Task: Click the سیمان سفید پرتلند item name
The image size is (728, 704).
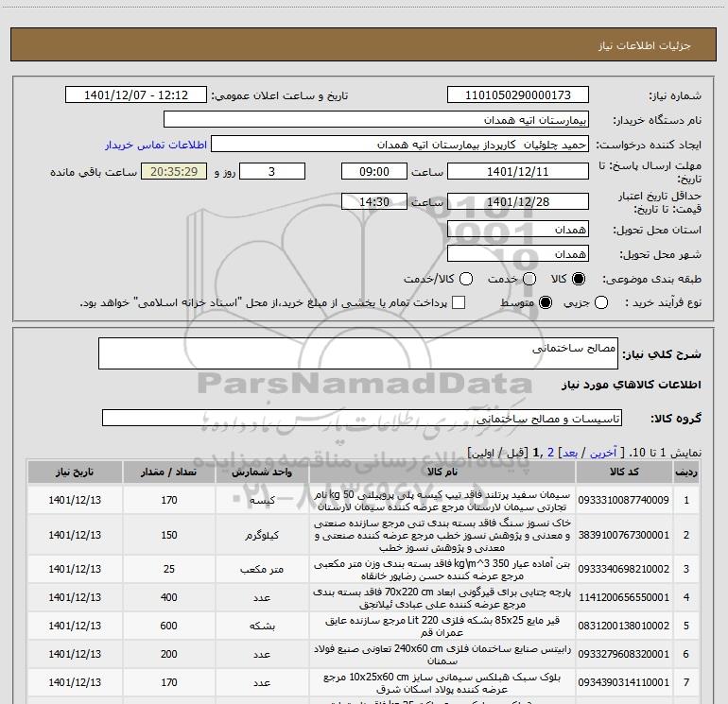Action: point(442,500)
